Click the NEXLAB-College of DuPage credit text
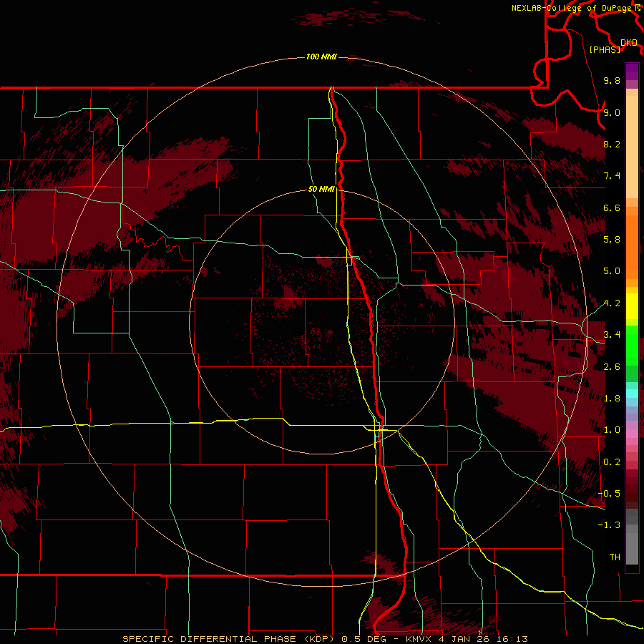The height and width of the screenshot is (644, 644). pyautogui.click(x=573, y=8)
